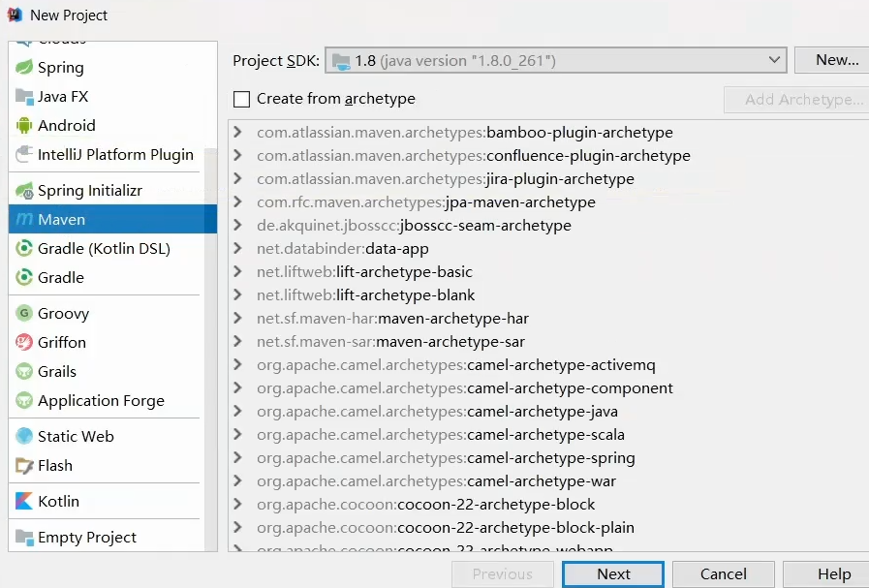Expand maven-archetype-sar node
Image resolution: width=869 pixels, height=588 pixels.
(237, 341)
